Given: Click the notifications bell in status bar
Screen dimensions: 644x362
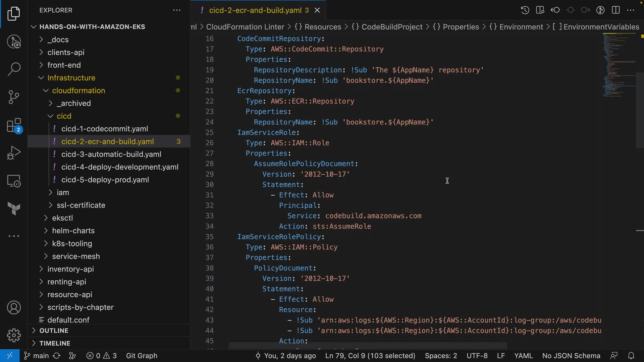Looking at the screenshot, I should pyautogui.click(x=631, y=356).
